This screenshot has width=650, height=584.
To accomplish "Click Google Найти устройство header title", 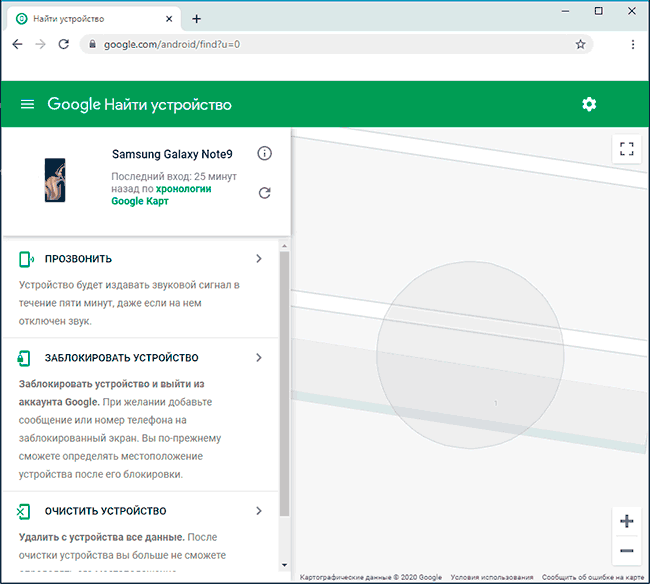I will [139, 104].
